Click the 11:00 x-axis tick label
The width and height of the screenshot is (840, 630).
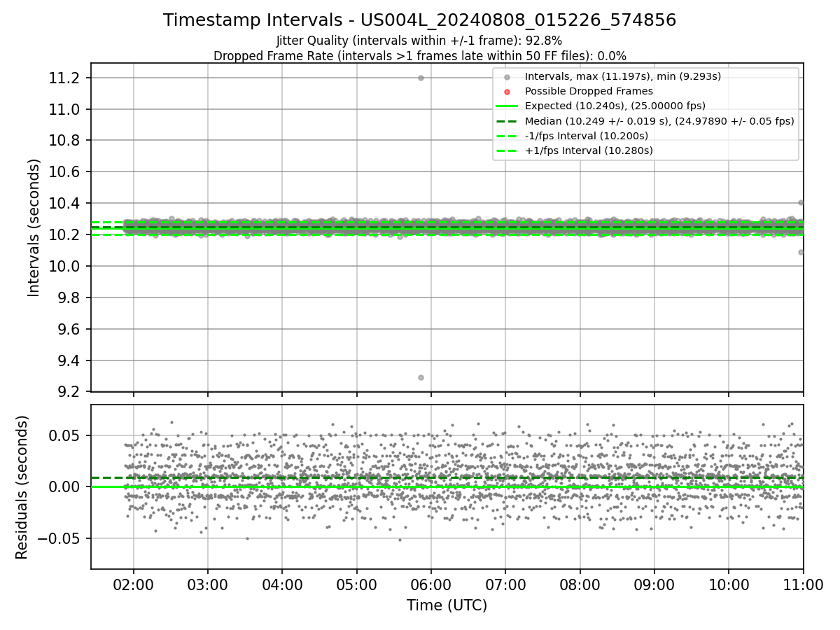click(803, 584)
